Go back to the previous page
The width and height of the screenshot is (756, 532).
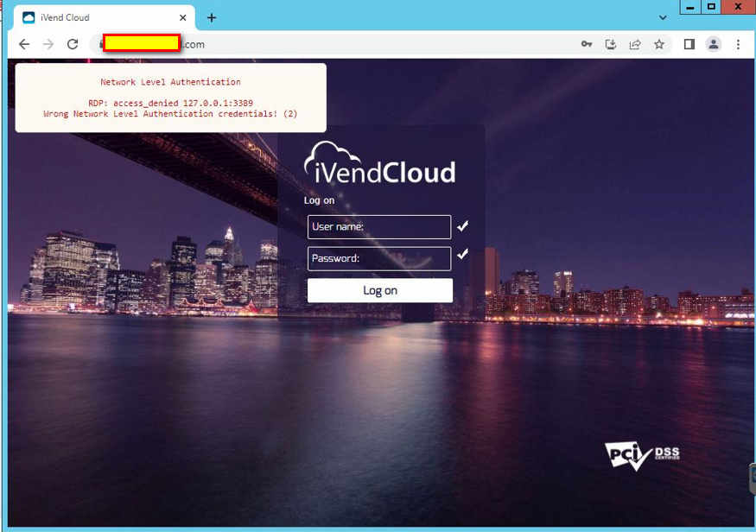point(24,44)
